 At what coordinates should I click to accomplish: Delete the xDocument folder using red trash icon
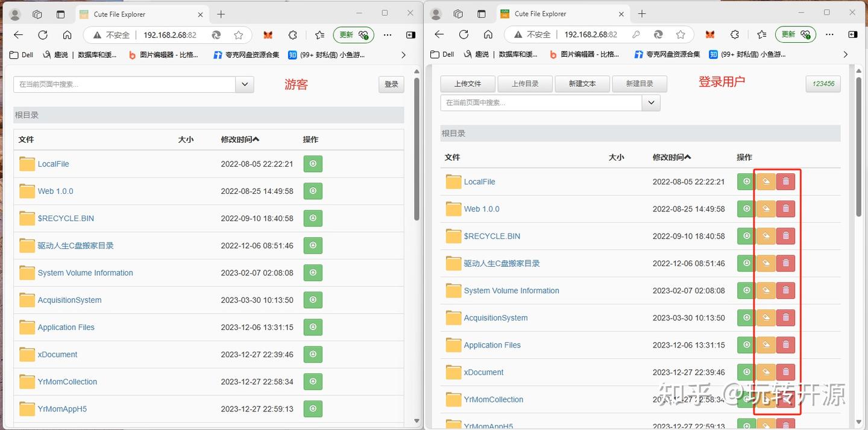785,372
